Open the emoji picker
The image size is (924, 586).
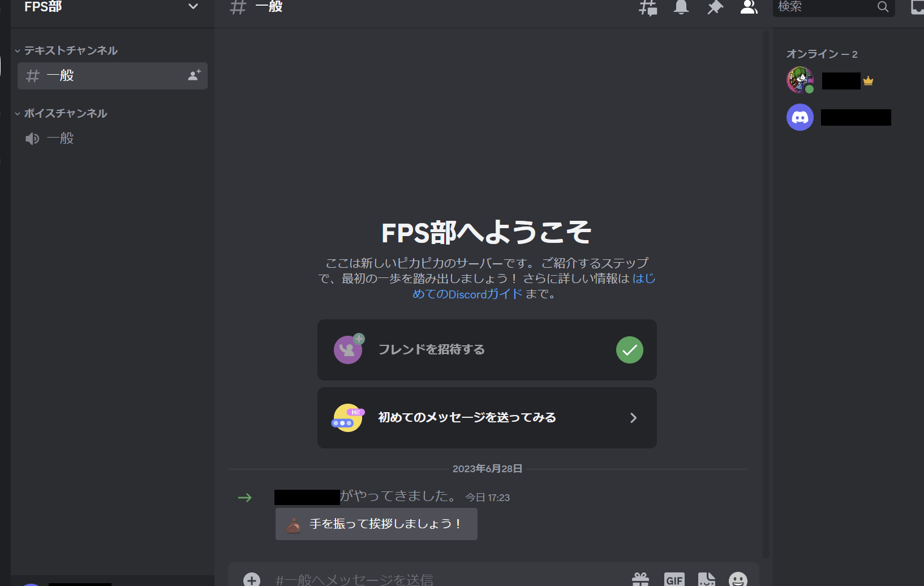(x=738, y=579)
